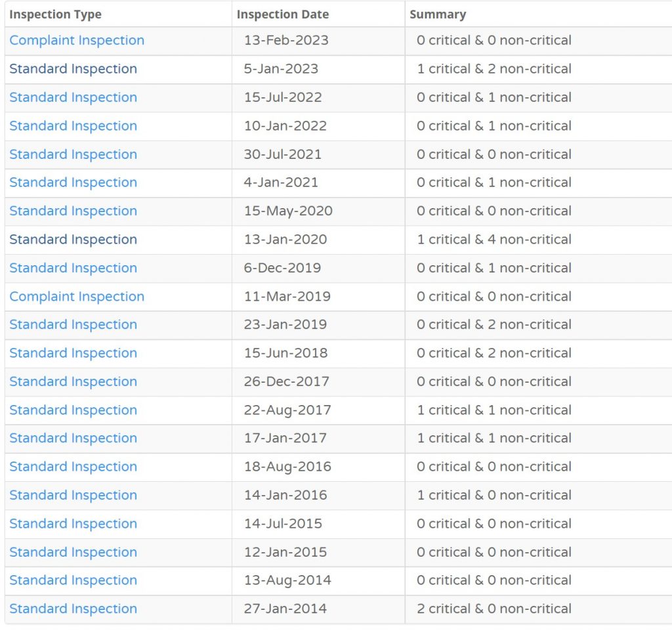Click the 15-Jul-2022 row's "0 critical & 1 non-critical"
This screenshot has width=672, height=644.
pos(494,97)
